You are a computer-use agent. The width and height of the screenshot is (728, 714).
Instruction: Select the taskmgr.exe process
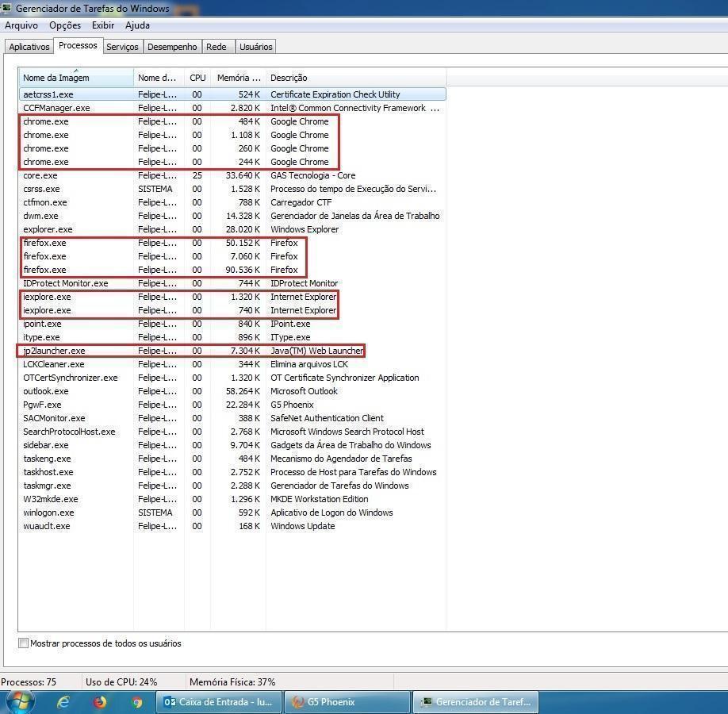[x=232, y=485]
